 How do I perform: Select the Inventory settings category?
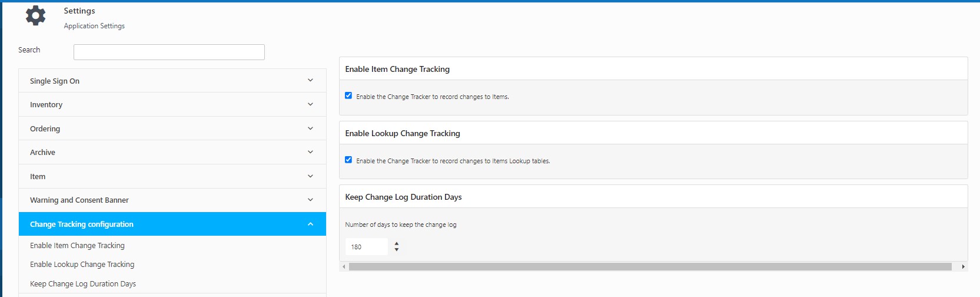click(x=46, y=104)
